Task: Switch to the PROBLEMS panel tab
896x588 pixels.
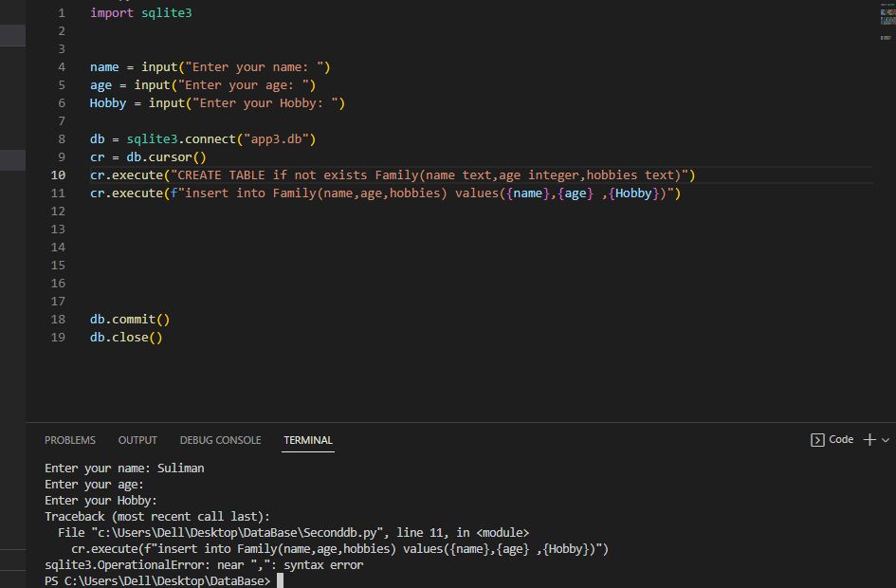Action: pyautogui.click(x=70, y=440)
